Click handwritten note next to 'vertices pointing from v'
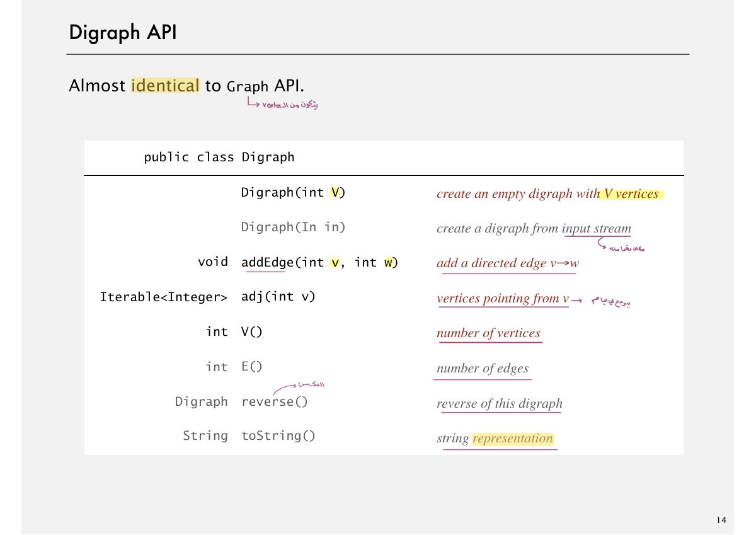This screenshot has width=756, height=535. 610,302
